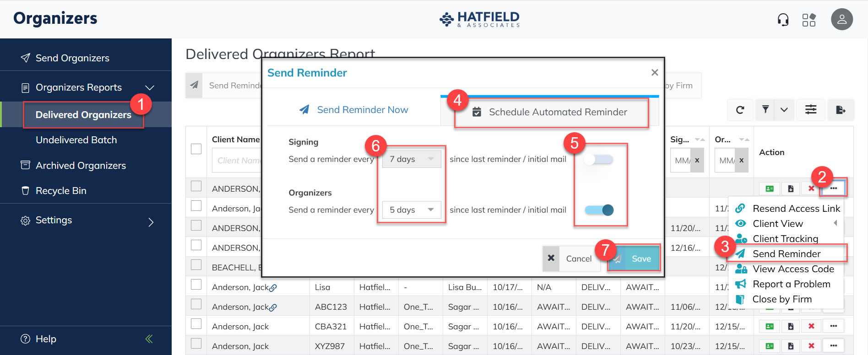Open the Signing 7 days dropdown
This screenshot has width=868, height=355.
click(x=412, y=159)
